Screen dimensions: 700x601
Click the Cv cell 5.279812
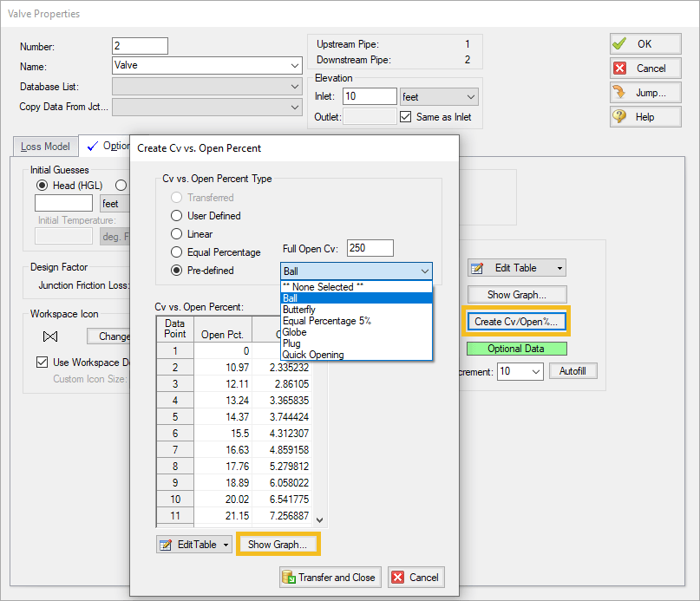(282, 467)
